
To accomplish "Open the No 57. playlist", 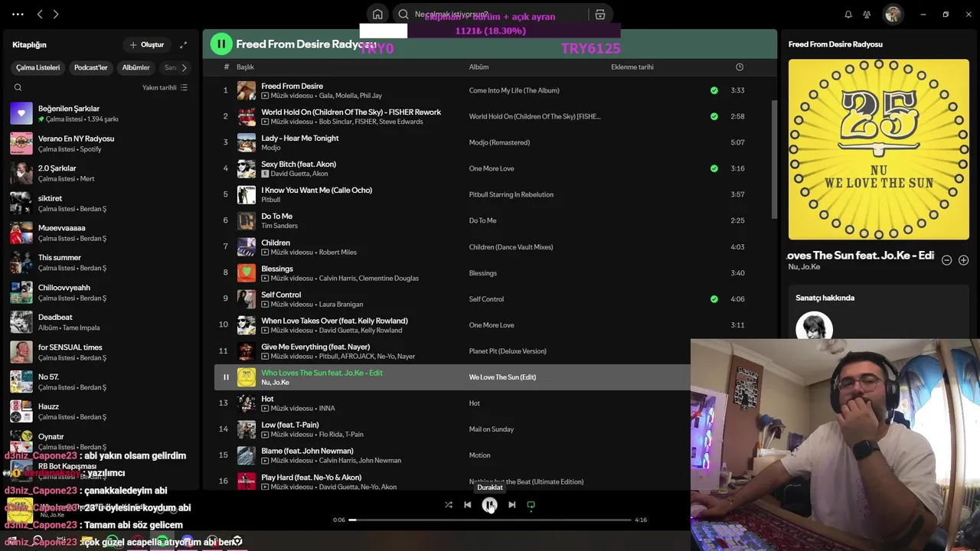I will 100,382.
